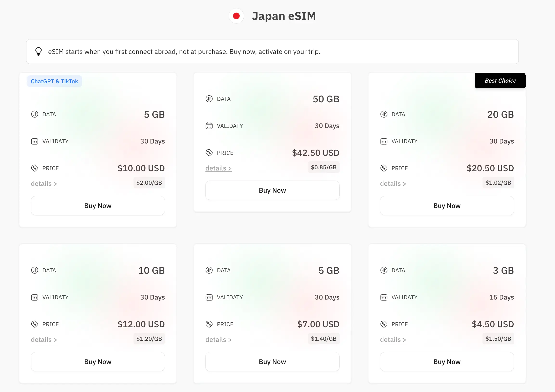Viewport: 555px width, 392px height.
Task: Click calendar icon on 10 GB card
Action: tap(35, 297)
